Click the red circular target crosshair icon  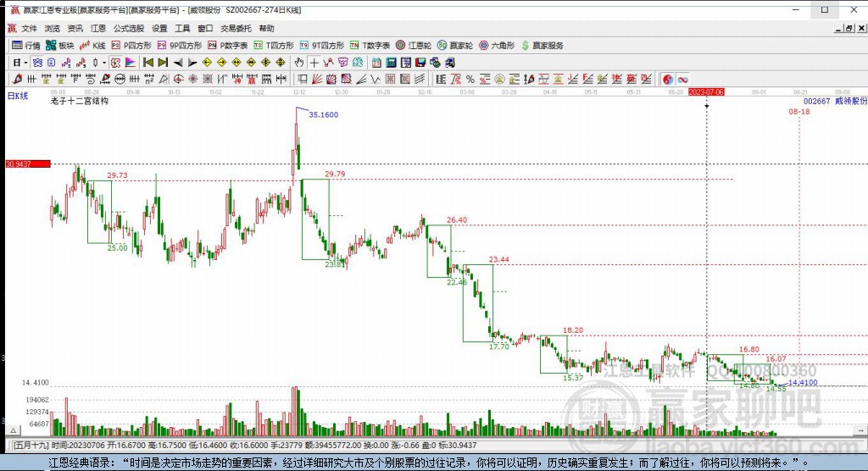click(x=178, y=79)
